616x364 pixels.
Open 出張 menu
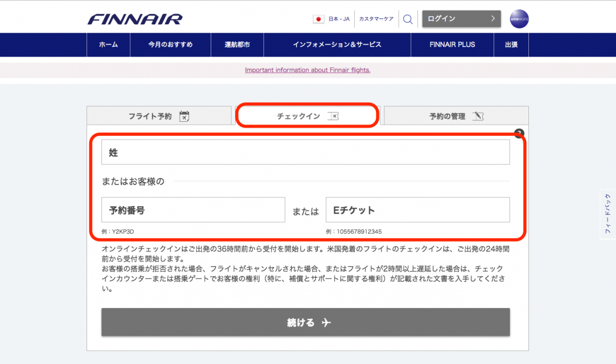511,45
